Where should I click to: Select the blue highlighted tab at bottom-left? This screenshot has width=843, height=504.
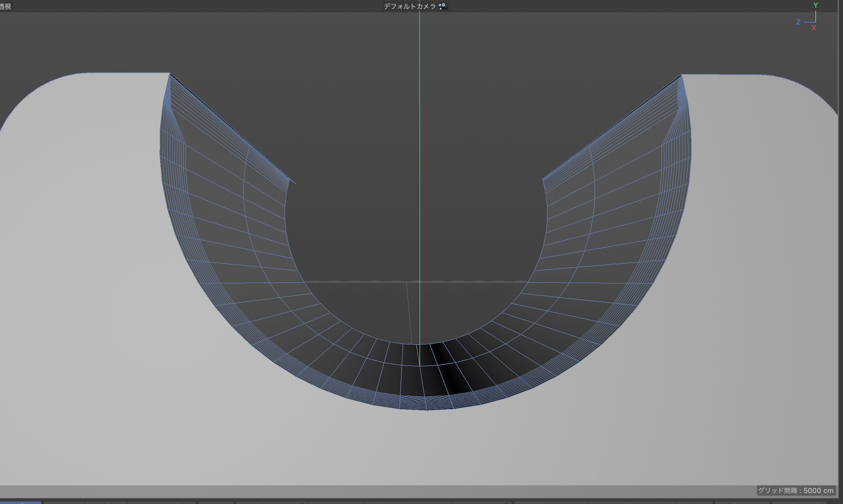point(20,502)
